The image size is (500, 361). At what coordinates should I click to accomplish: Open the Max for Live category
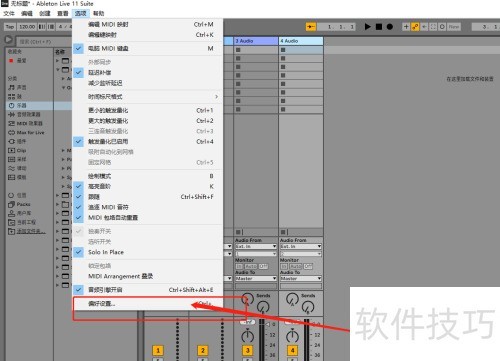(26, 132)
